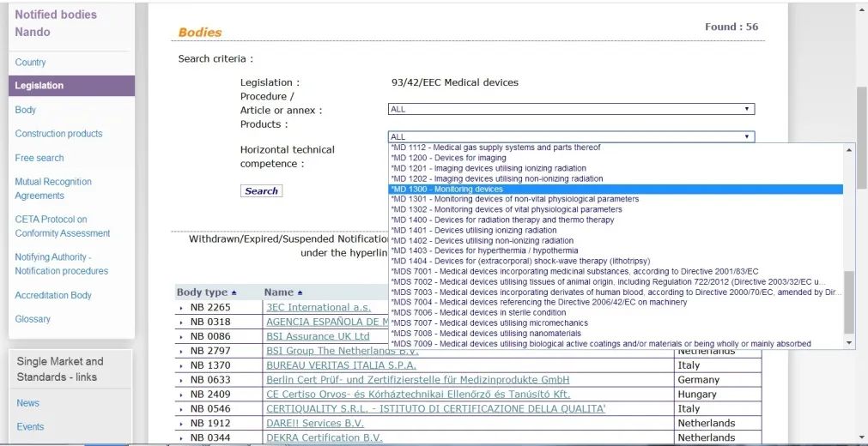
Task: Sort by Body type ascending arrow
Action: (234, 292)
